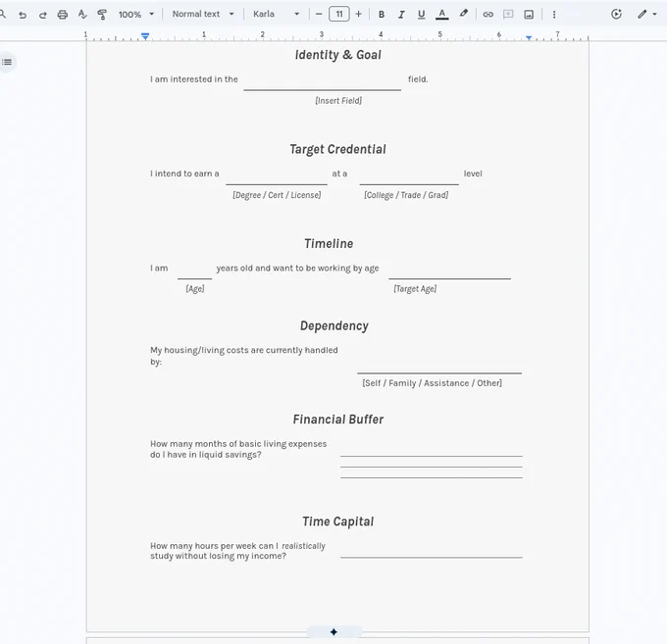
Task: Click the sparkle button at page bottom
Action: pyautogui.click(x=333, y=632)
